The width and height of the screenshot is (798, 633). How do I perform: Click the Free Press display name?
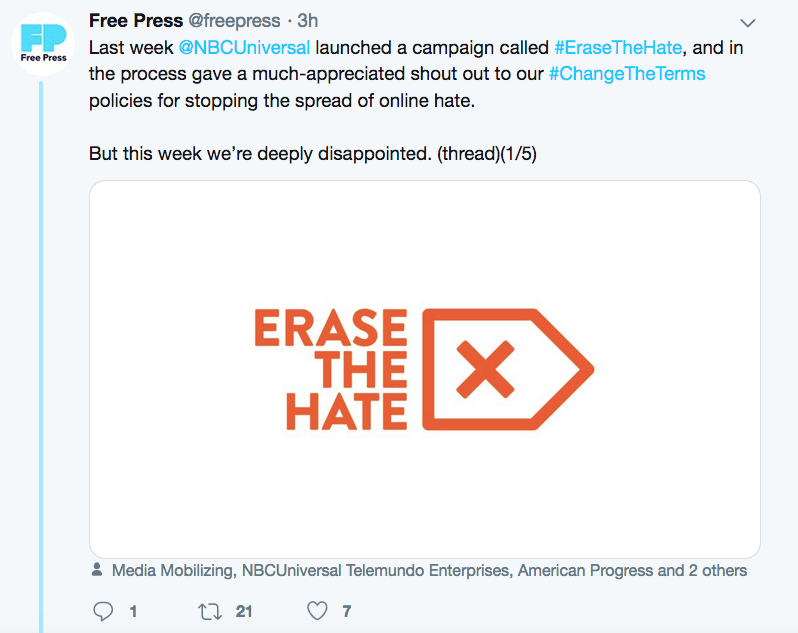point(136,21)
